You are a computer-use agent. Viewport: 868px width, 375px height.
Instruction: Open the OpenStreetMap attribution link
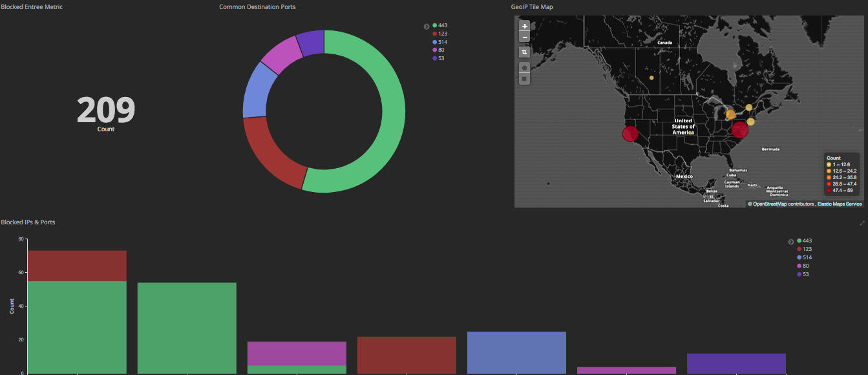pos(769,204)
